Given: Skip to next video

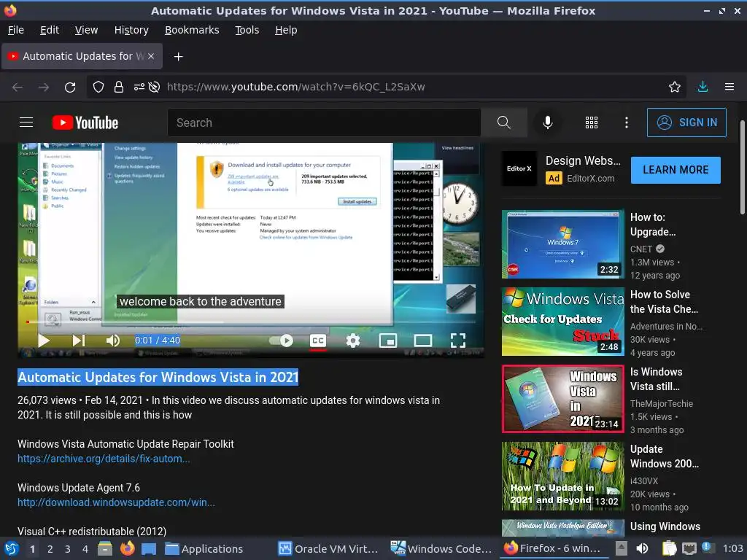Looking at the screenshot, I should (x=79, y=341).
